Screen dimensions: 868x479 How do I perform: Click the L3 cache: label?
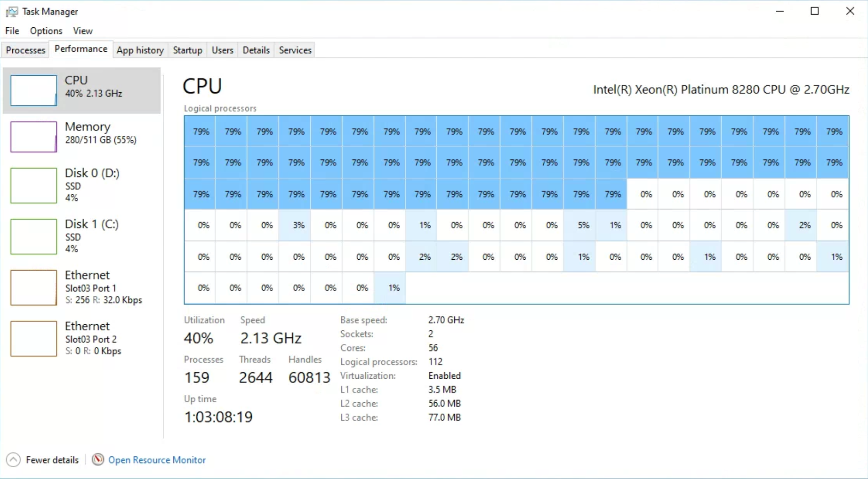[x=359, y=417]
